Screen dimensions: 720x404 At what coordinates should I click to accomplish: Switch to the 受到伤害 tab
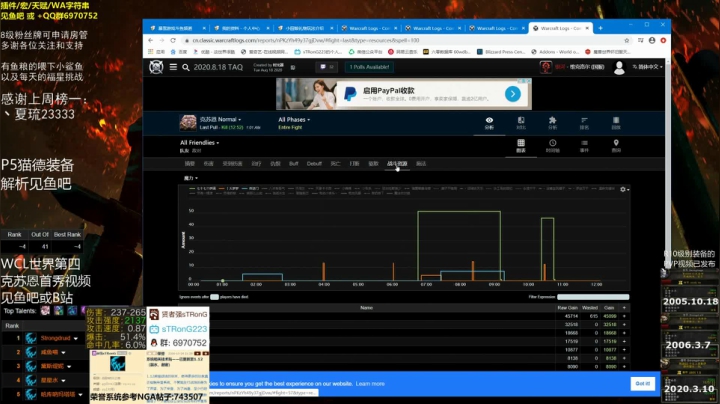pyautogui.click(x=232, y=164)
